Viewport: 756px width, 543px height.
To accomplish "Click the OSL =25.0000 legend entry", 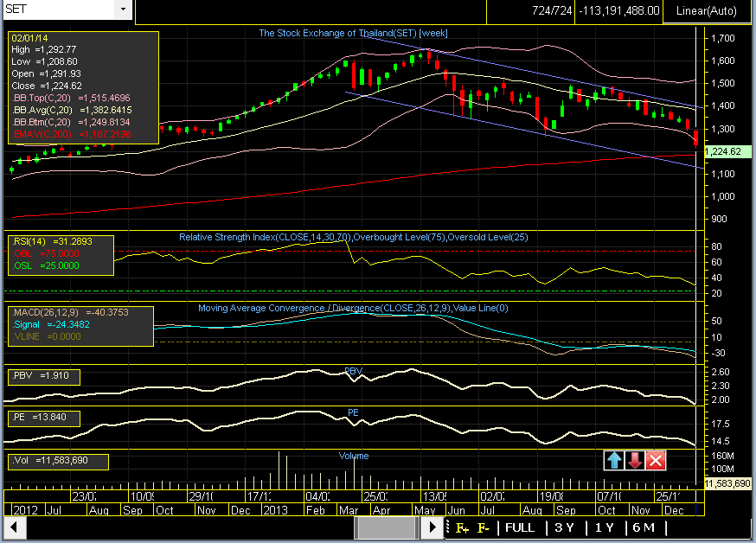I will (46, 265).
